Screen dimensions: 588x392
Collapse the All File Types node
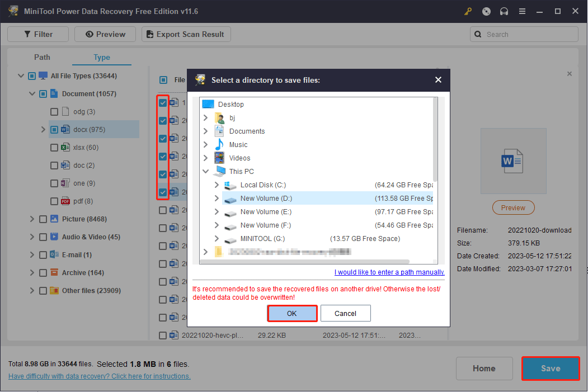point(21,75)
